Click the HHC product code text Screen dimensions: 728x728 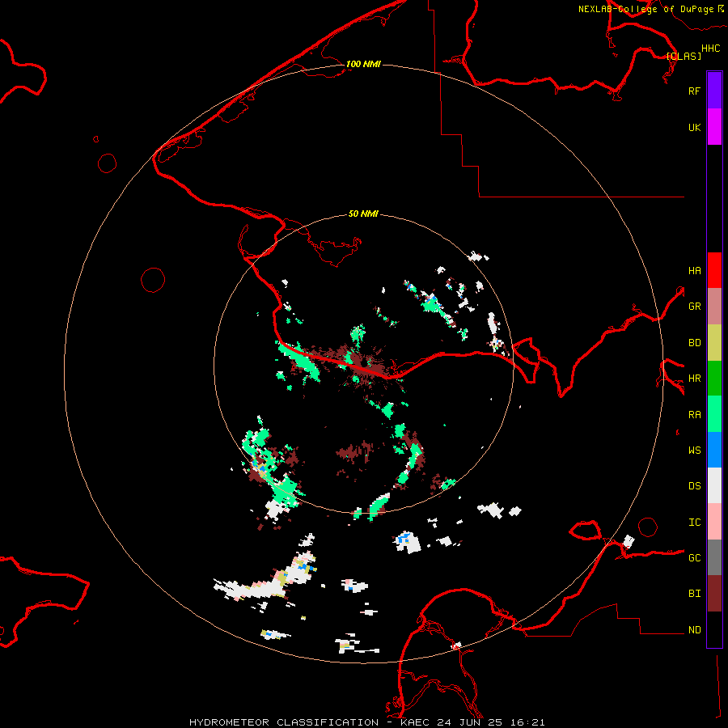click(x=710, y=49)
